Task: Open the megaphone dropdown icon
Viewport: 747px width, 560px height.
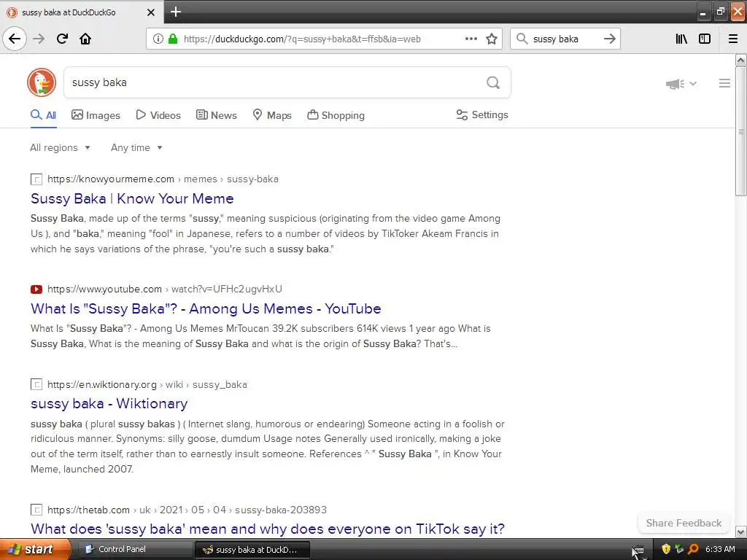Action: click(x=681, y=83)
